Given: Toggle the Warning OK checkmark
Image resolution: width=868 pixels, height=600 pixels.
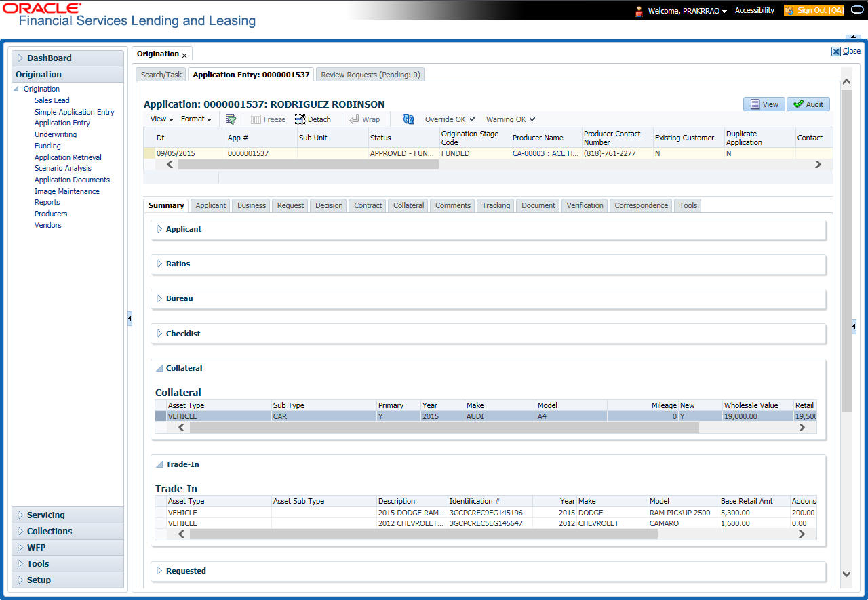Looking at the screenshot, I should pyautogui.click(x=532, y=119).
